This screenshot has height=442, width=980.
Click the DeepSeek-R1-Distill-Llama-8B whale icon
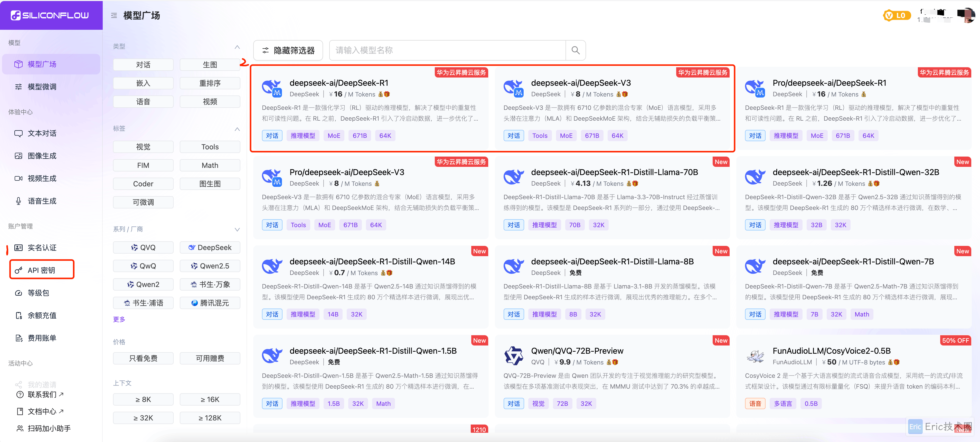tap(513, 266)
